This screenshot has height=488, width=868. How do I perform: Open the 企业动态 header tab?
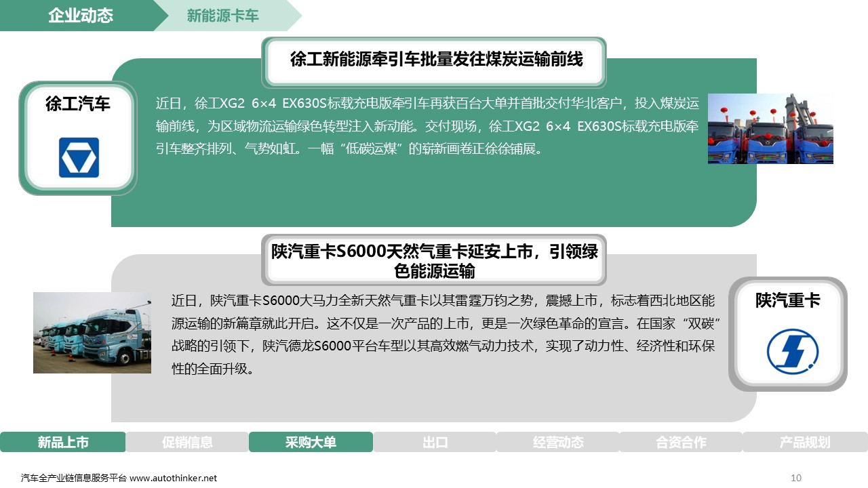(81, 16)
